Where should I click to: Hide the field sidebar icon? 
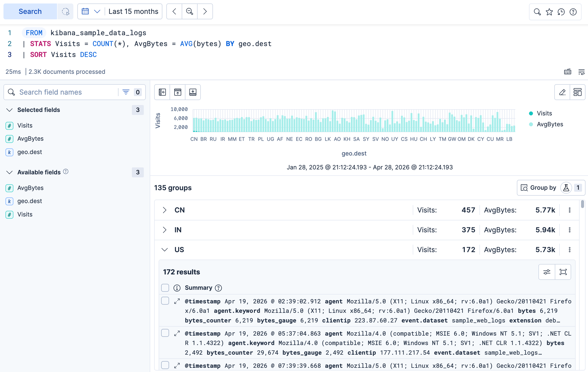[162, 92]
